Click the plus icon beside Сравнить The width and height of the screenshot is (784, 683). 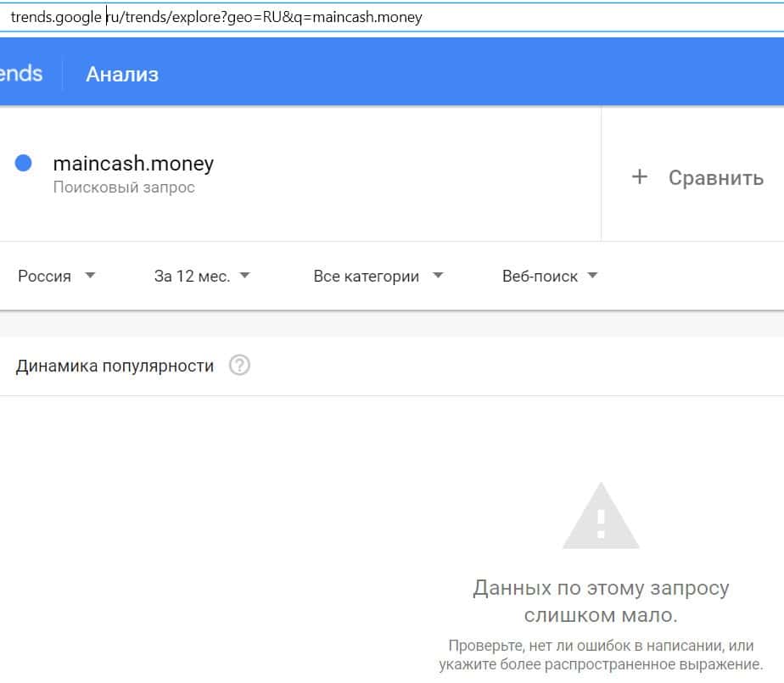pyautogui.click(x=640, y=176)
